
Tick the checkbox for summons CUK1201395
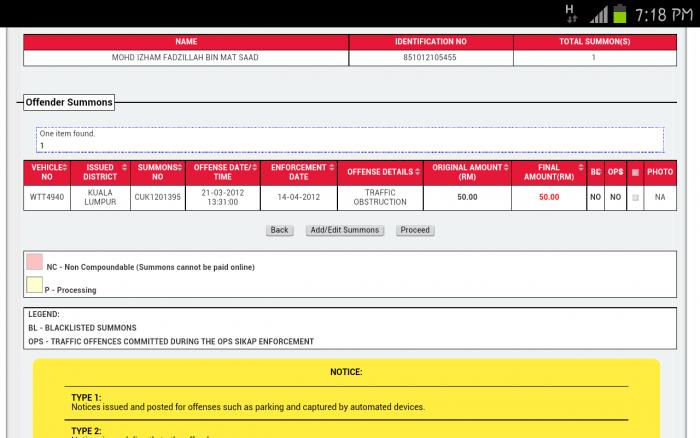[635, 197]
